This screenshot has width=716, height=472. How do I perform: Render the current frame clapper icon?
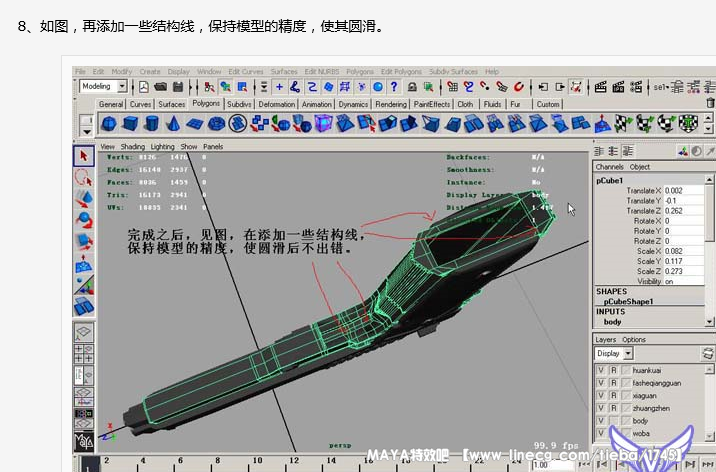pyautogui.click(x=601, y=87)
